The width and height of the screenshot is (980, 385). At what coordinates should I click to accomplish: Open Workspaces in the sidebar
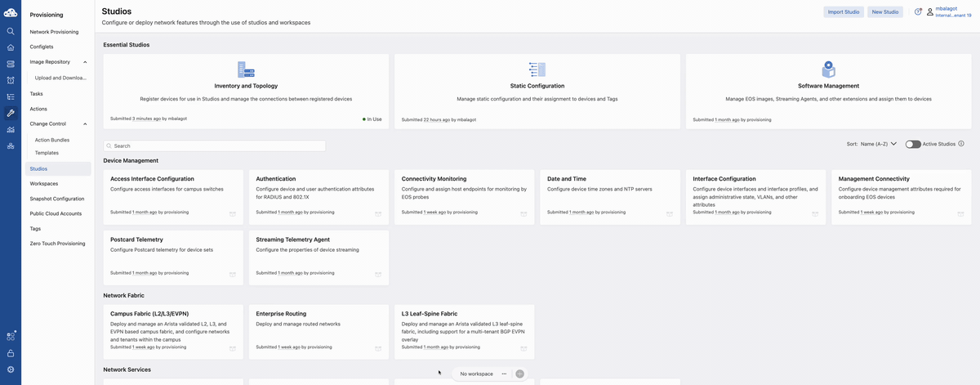tap(44, 184)
